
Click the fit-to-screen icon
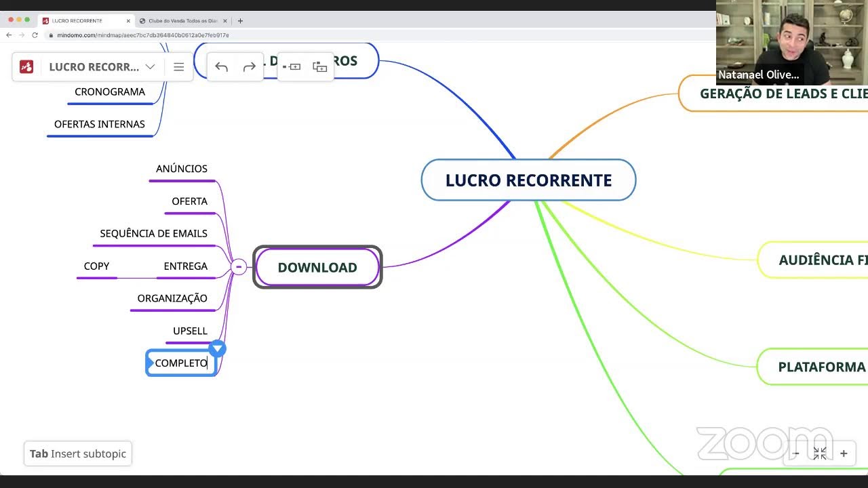tap(820, 453)
